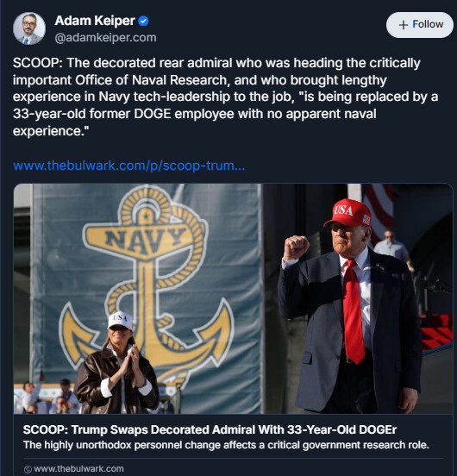Open the article preview photo
This screenshot has width=457, height=476.
coord(233,298)
